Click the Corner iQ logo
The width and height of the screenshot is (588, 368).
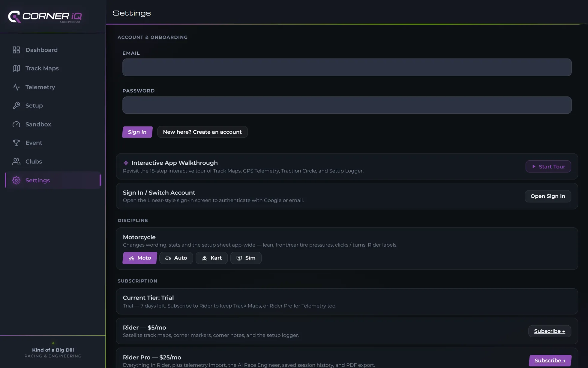click(45, 17)
